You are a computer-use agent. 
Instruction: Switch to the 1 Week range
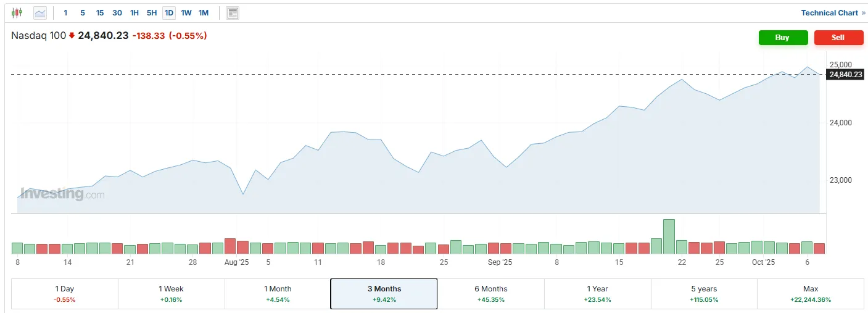pos(171,294)
